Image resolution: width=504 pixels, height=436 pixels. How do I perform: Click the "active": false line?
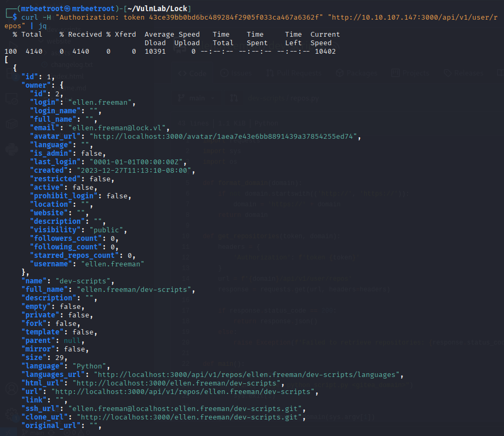click(63, 188)
